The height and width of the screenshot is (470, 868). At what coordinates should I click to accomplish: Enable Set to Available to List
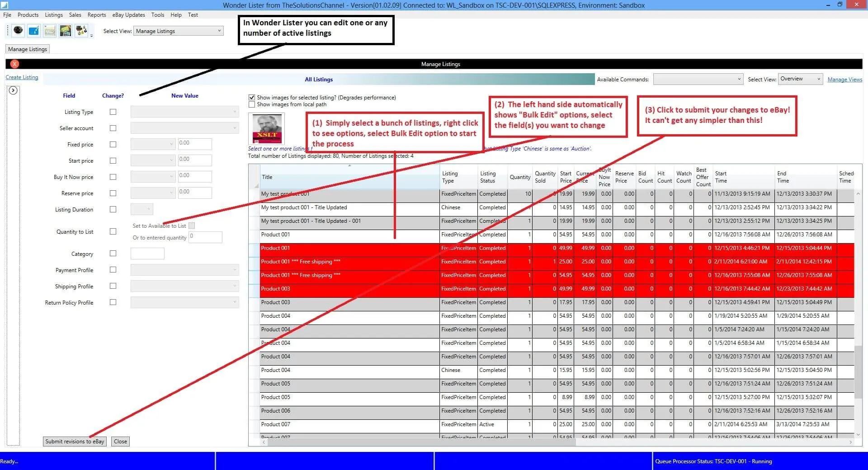pos(192,225)
